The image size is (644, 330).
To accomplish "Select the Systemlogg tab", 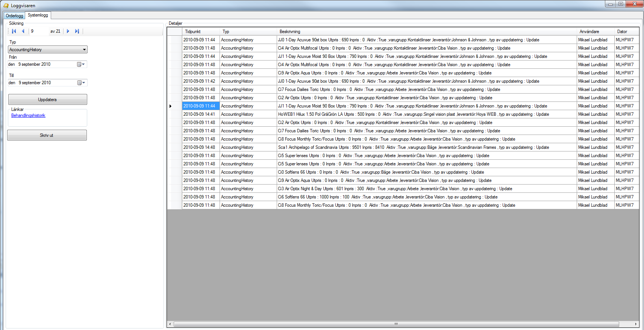I will pos(38,15).
